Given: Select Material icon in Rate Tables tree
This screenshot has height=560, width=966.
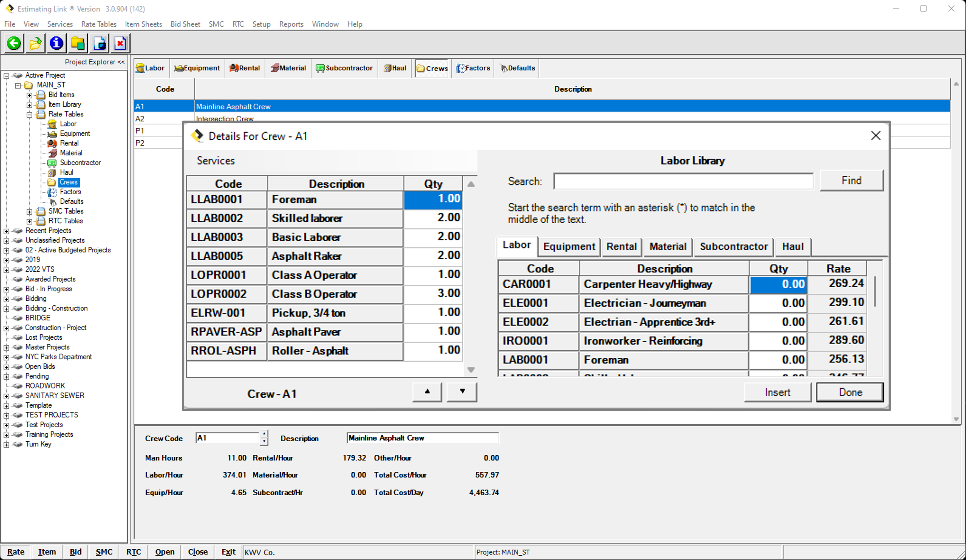Looking at the screenshot, I should 52,153.
